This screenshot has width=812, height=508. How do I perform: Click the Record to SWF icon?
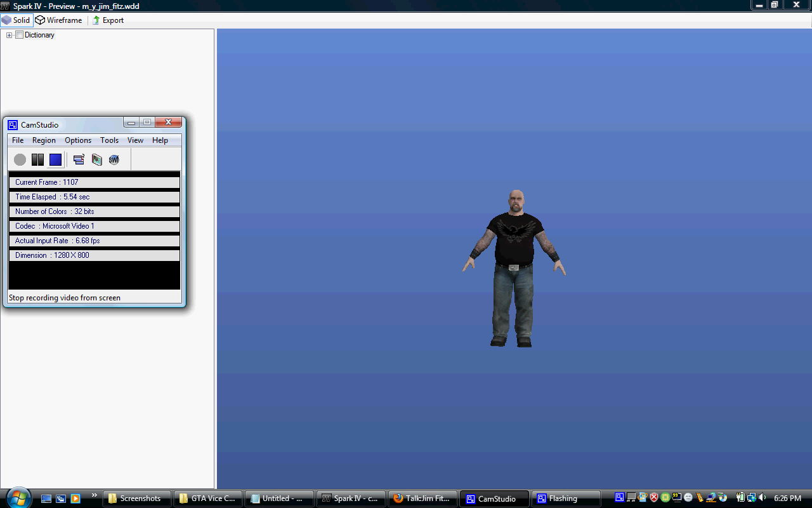(114, 159)
